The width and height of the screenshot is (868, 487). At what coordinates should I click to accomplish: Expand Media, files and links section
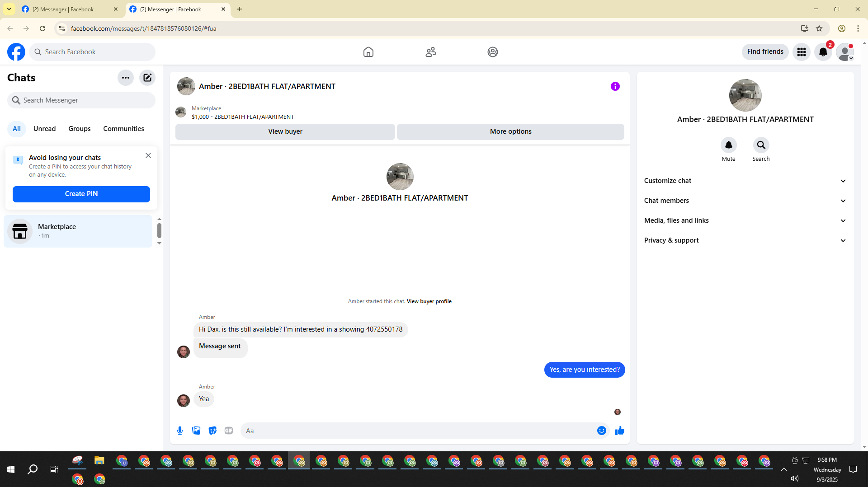point(745,220)
